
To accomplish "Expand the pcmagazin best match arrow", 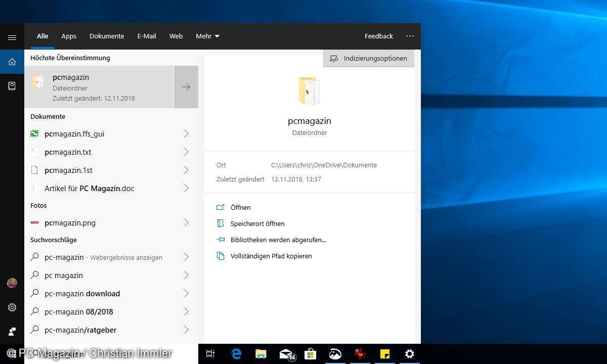I will [186, 87].
